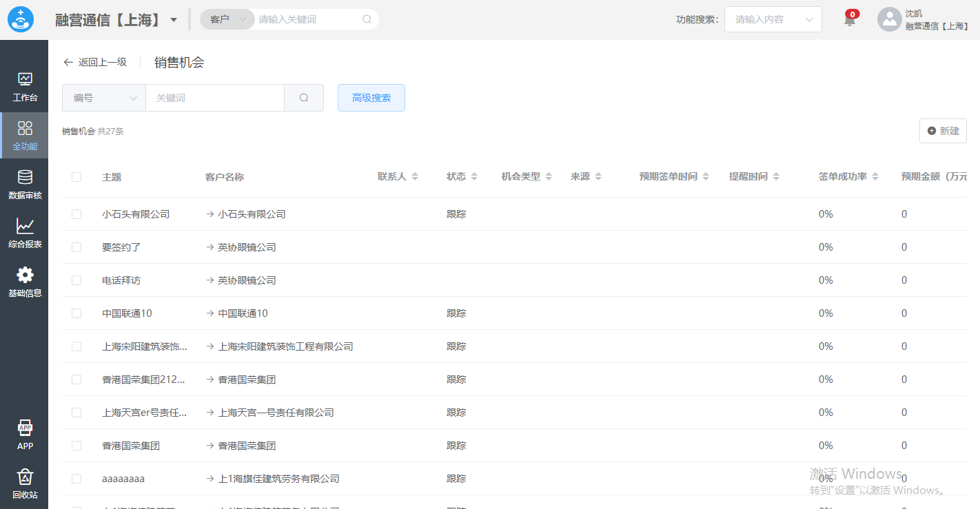980x509 pixels.
Task: Check the box for 小石头有限公司 row
Action: (76, 214)
